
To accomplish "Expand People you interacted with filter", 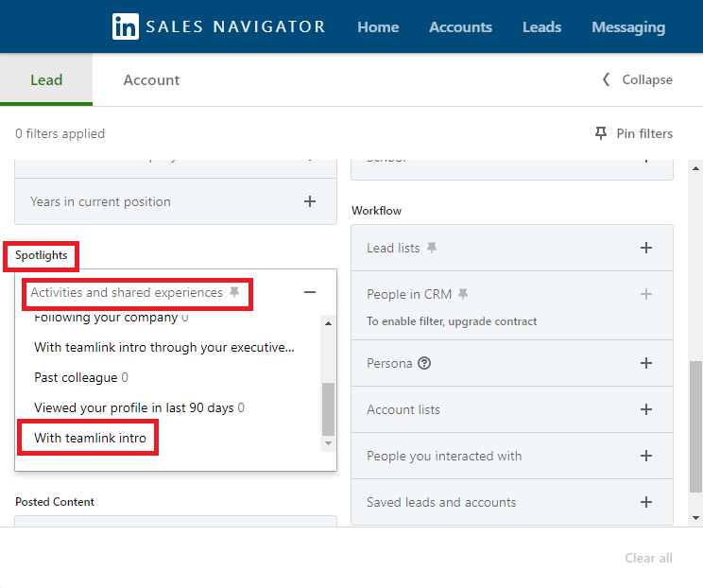I will (x=645, y=456).
